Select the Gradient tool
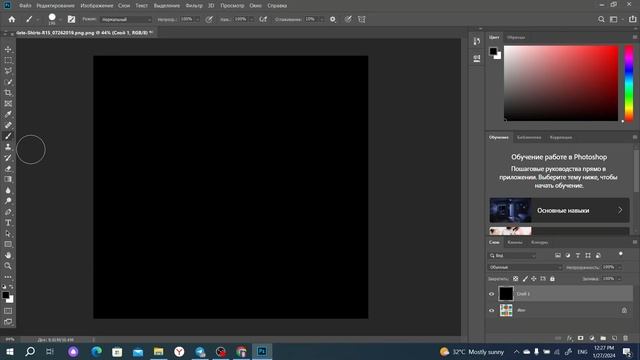The image size is (640, 360). [8, 179]
